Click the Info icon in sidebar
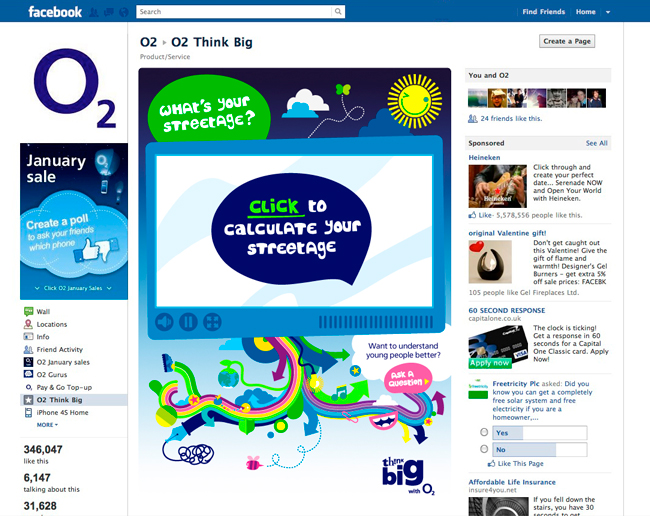 click(28, 337)
